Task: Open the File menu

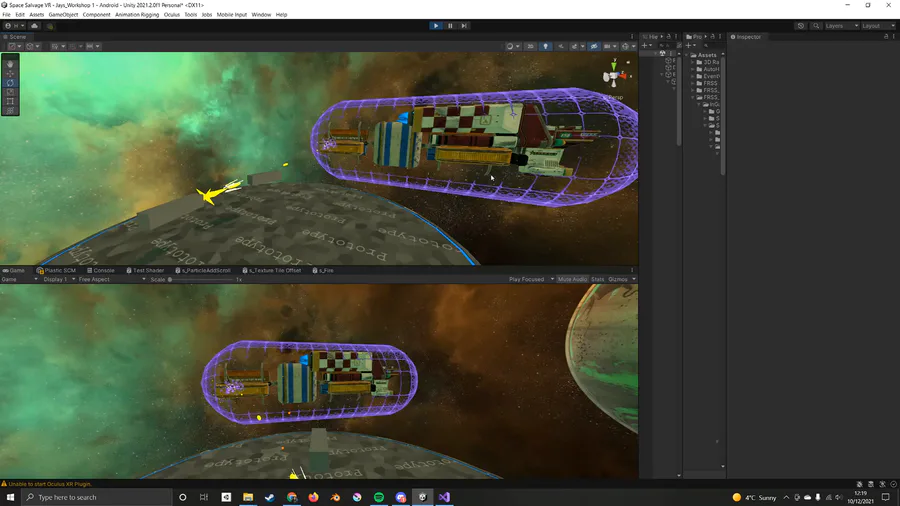Action: pyautogui.click(x=6, y=15)
